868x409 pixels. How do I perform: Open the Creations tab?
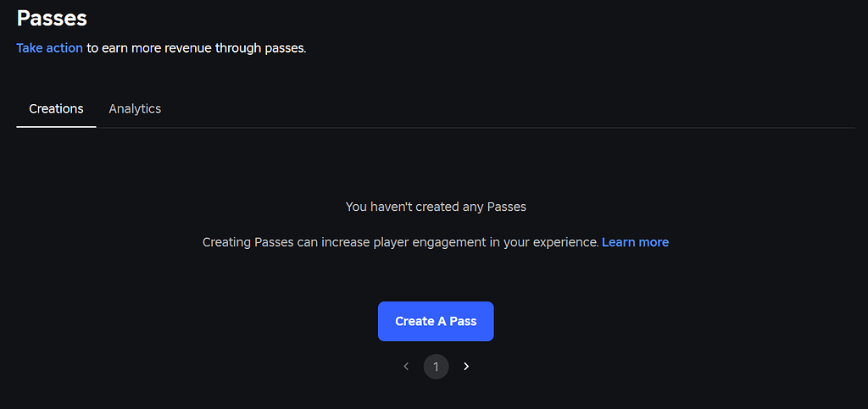pos(56,109)
